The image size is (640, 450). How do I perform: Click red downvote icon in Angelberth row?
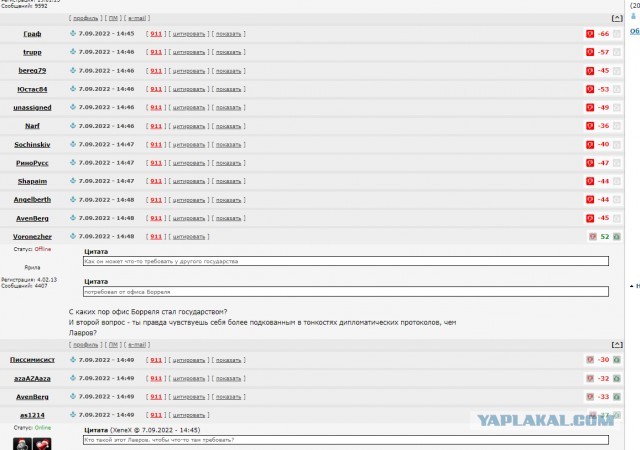point(590,200)
